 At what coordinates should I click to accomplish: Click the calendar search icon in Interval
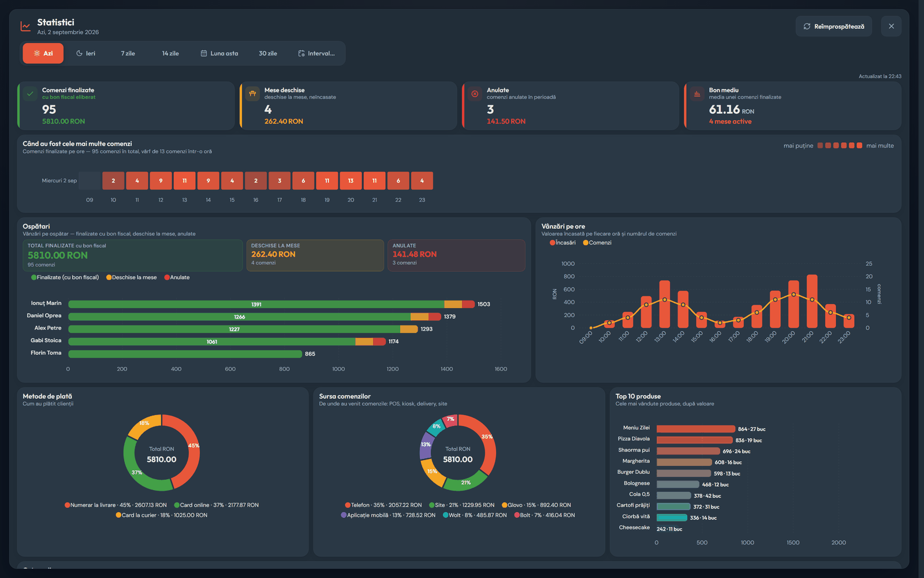301,53
